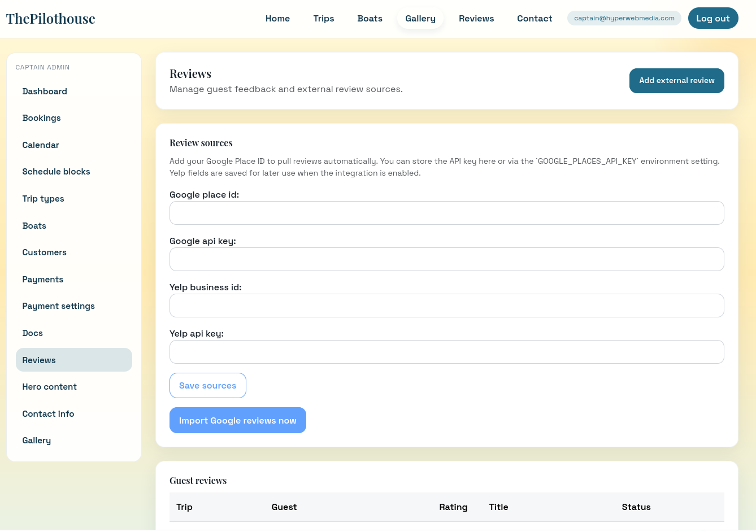
Task: Open Payment settings
Action: [58, 306]
